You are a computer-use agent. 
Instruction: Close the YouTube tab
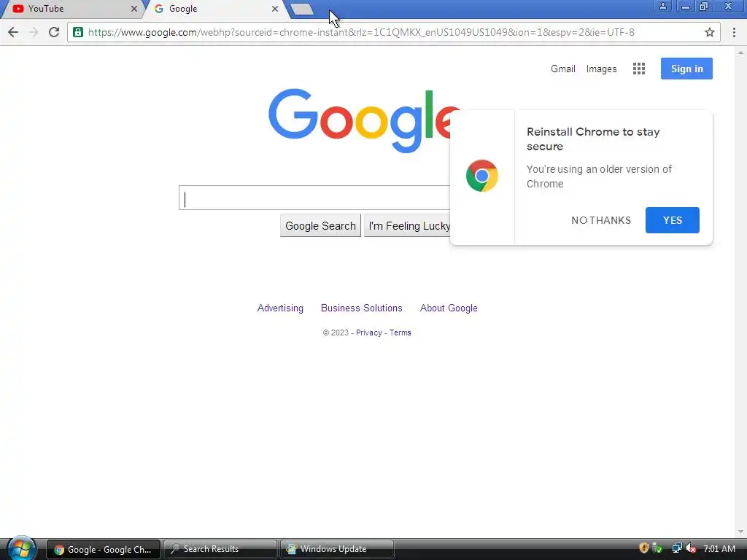tap(134, 9)
